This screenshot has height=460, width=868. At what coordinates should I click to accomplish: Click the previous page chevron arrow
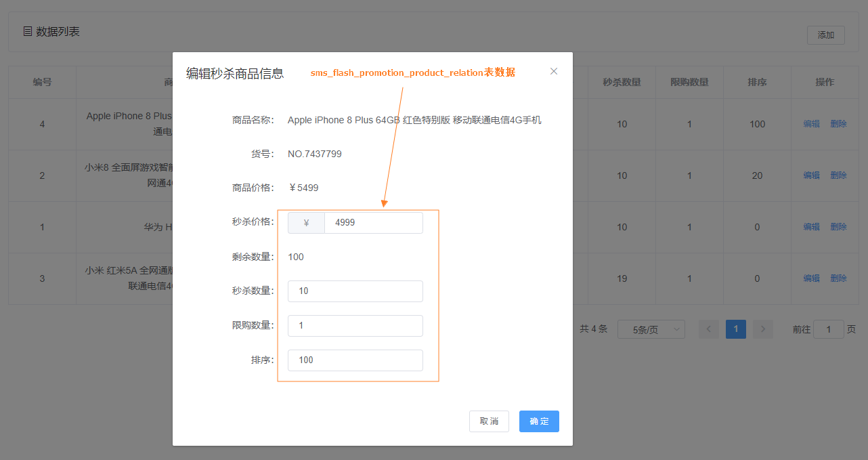click(708, 329)
